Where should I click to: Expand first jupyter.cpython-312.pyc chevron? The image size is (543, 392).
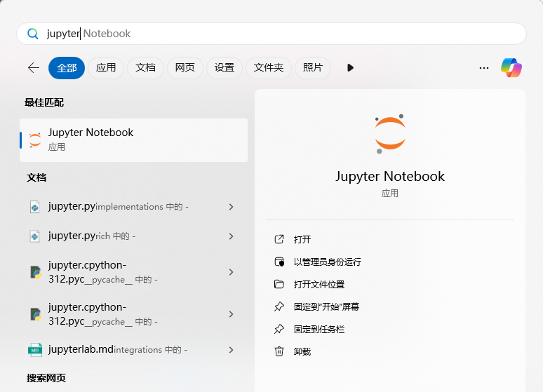pyautogui.click(x=231, y=272)
